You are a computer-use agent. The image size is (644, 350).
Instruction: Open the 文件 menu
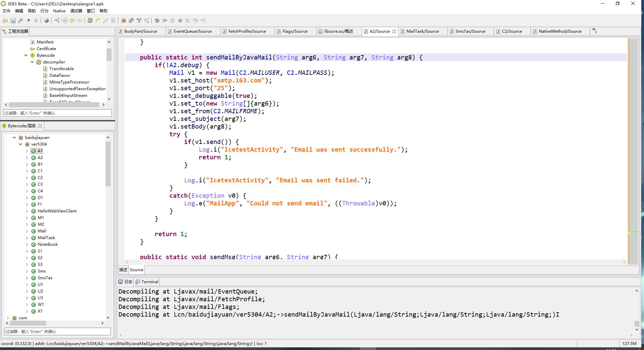pos(6,11)
